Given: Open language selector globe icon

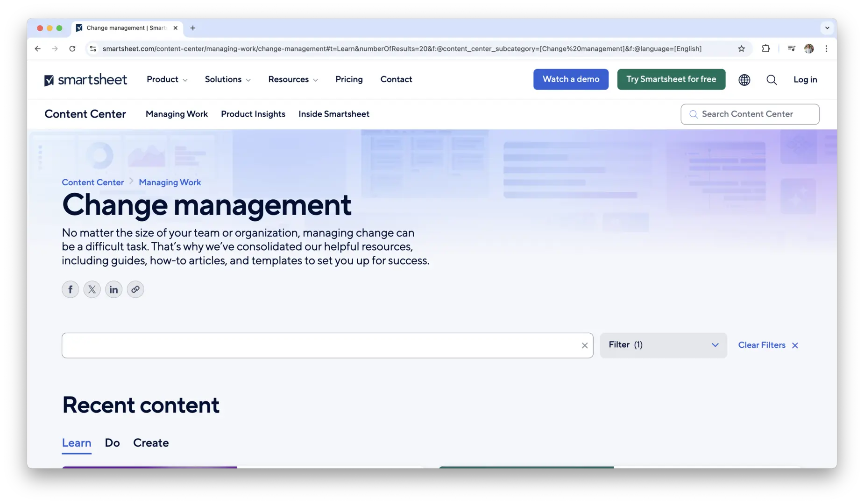Looking at the screenshot, I should coord(744,80).
